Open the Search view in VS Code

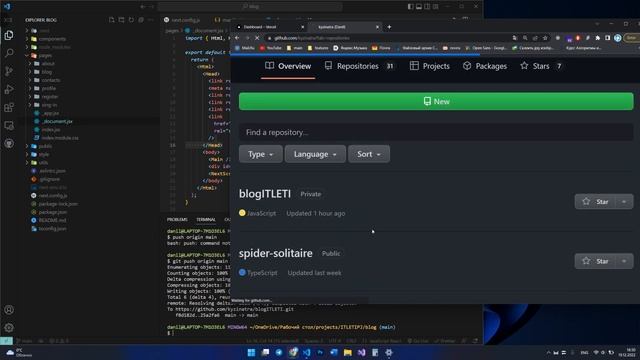9,53
